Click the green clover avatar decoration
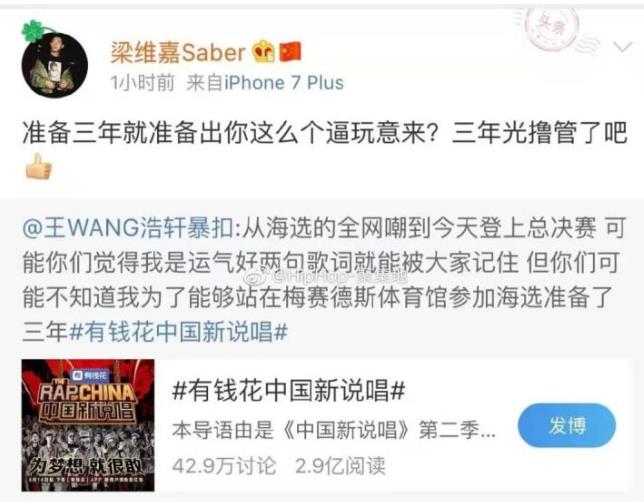The height and width of the screenshot is (502, 644). (33, 32)
